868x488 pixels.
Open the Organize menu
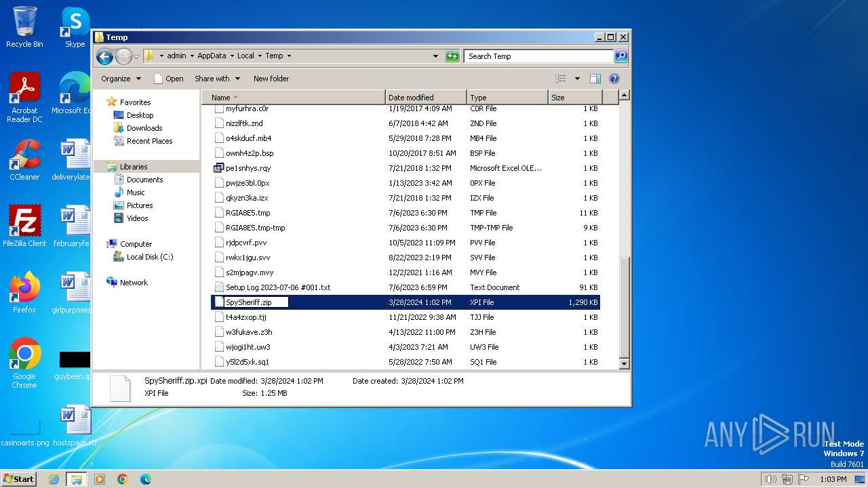tap(121, 79)
